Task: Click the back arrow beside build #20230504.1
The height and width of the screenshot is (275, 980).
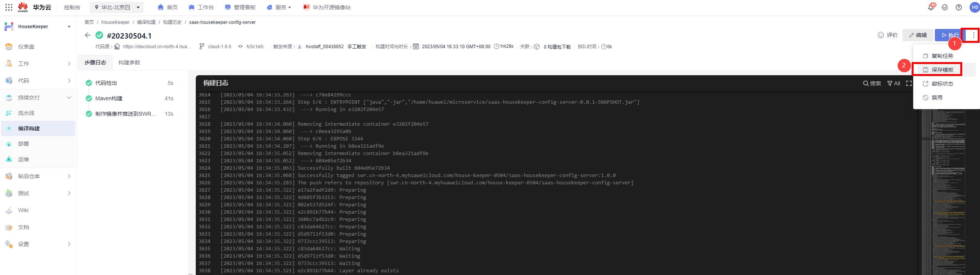Action: click(88, 35)
